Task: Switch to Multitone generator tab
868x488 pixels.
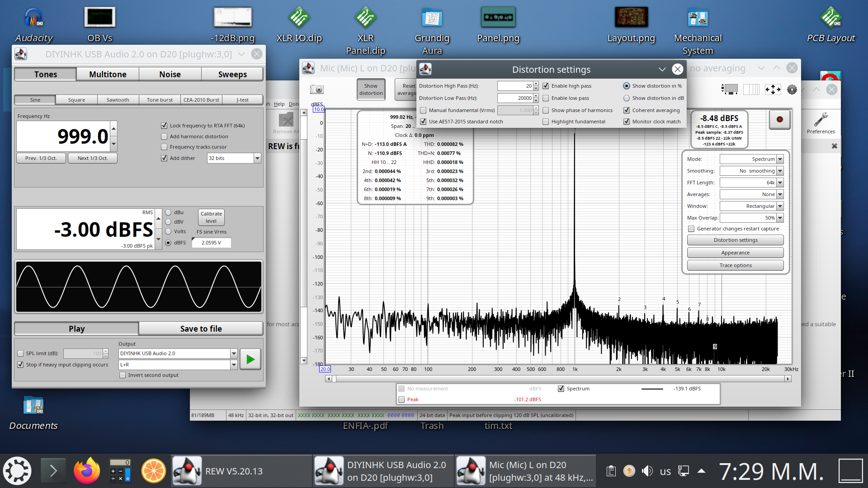Action: click(x=108, y=74)
